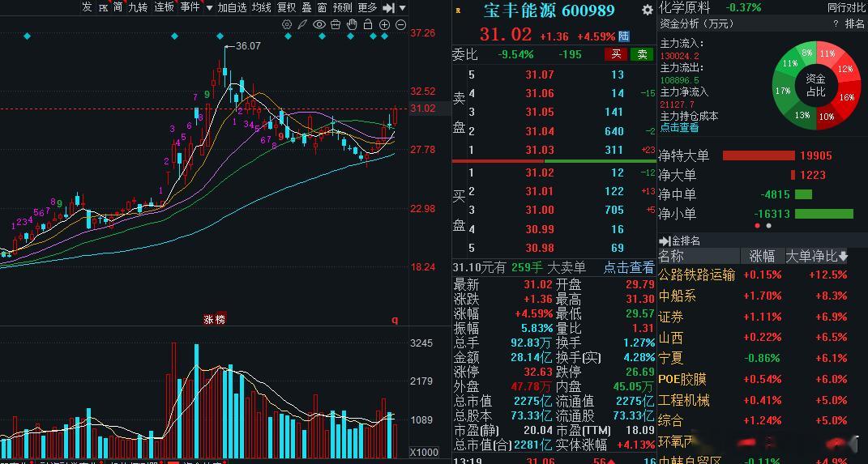Open 山西 sector row
The width and height of the screenshot is (868, 464).
tap(763, 338)
